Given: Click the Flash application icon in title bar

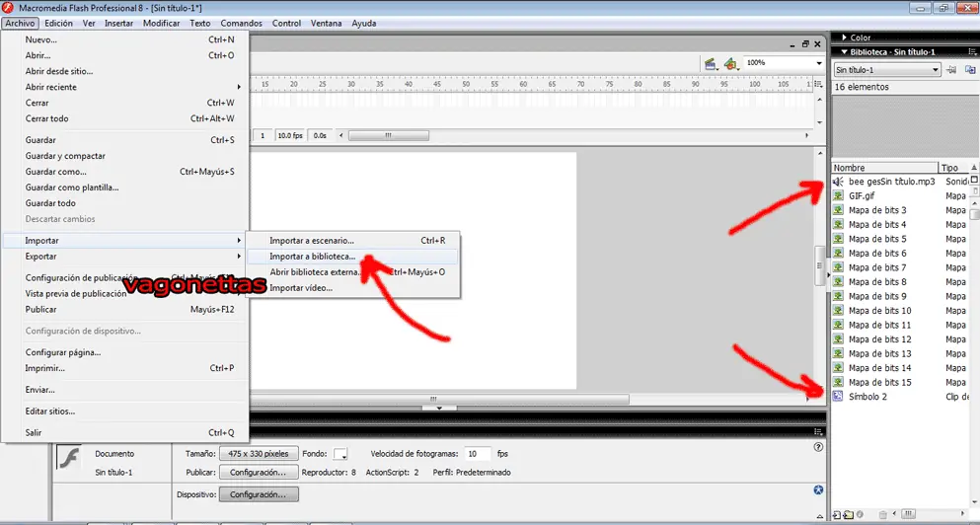Looking at the screenshot, I should click(8, 8).
